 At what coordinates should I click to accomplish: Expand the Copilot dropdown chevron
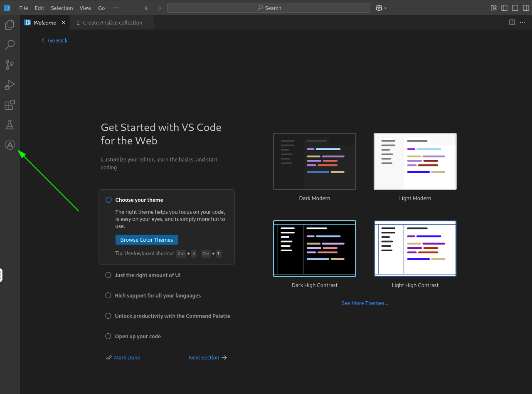tap(386, 8)
